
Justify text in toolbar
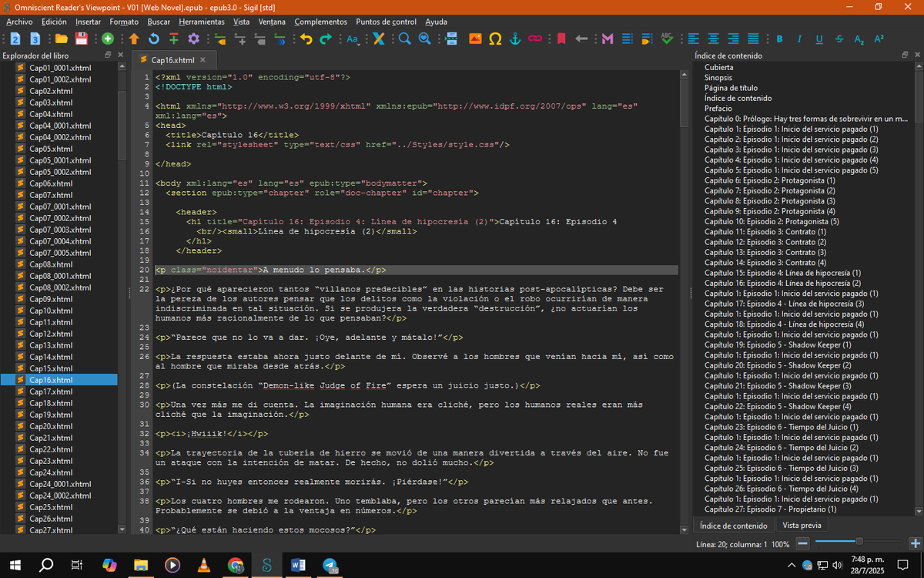(754, 39)
